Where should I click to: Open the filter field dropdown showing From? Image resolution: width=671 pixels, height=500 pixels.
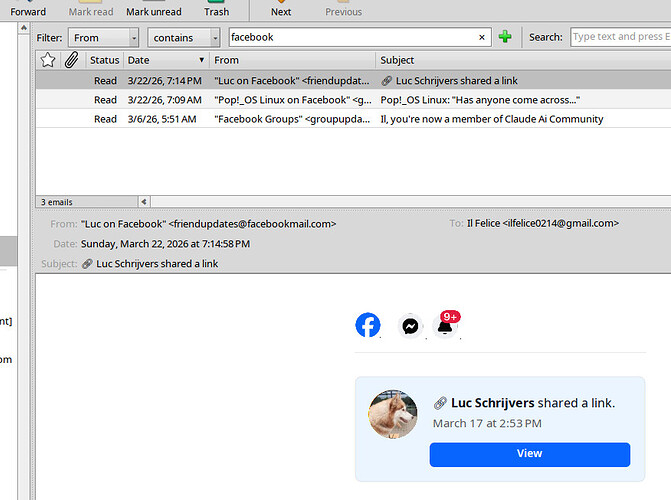(x=103, y=38)
